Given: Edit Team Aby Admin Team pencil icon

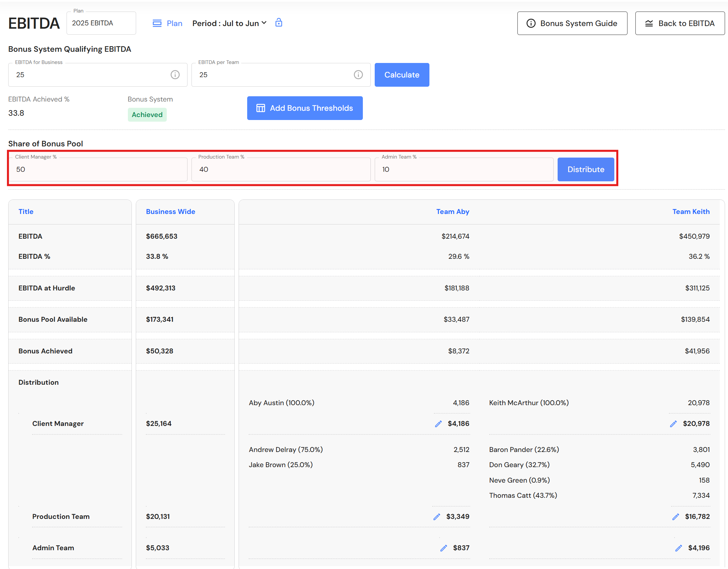Looking at the screenshot, I should pyautogui.click(x=444, y=548).
